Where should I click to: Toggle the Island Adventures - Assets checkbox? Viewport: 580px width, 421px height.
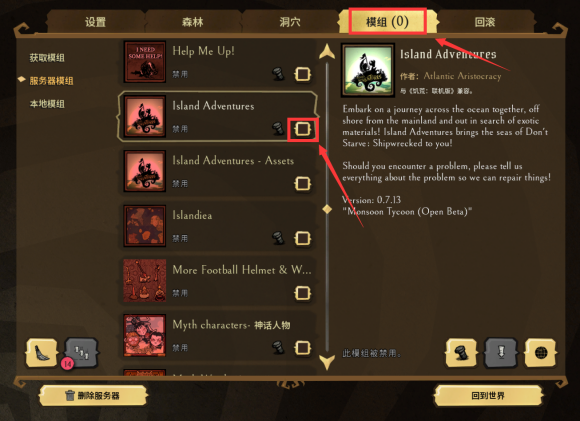pyautogui.click(x=303, y=183)
